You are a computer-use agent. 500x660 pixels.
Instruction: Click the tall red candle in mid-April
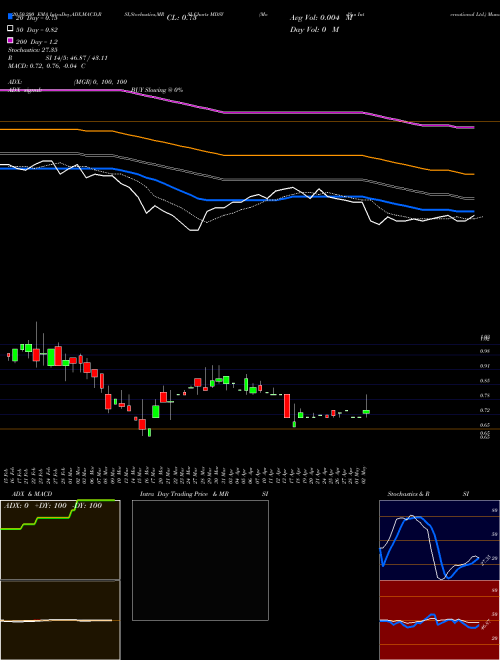point(287,406)
